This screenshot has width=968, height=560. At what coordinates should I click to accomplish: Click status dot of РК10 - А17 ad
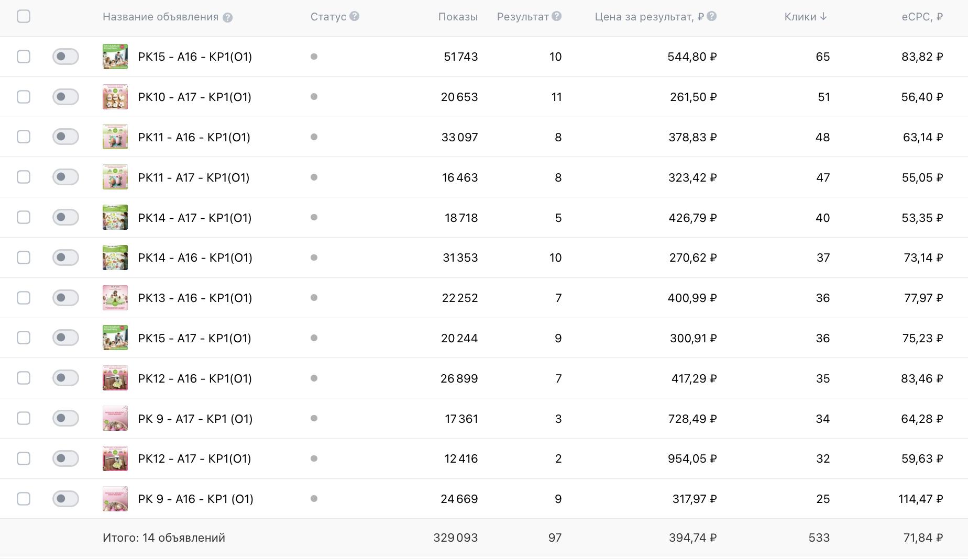tap(314, 97)
